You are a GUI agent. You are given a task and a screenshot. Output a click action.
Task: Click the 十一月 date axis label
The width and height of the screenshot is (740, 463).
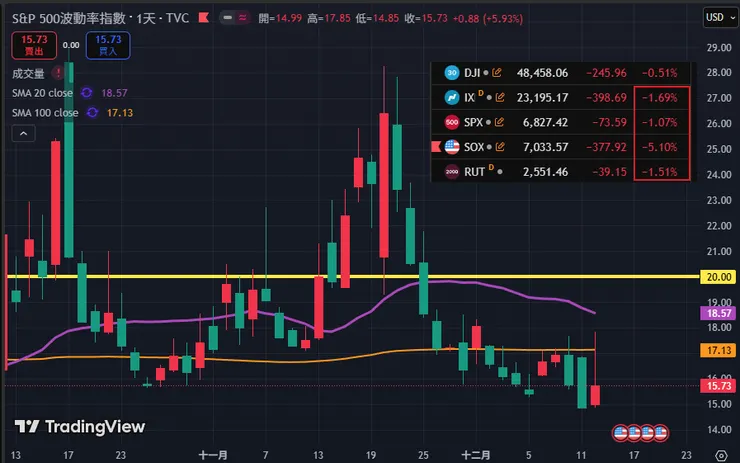(213, 455)
